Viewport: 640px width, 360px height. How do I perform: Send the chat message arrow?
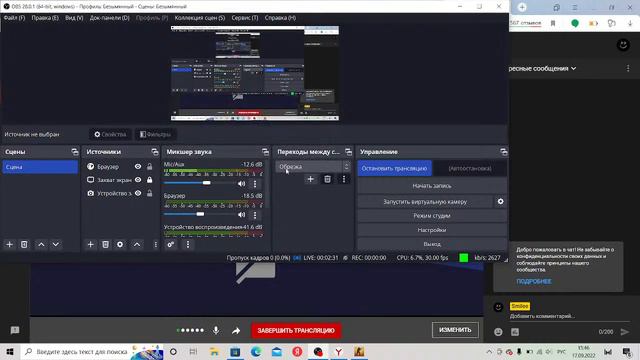[625, 332]
